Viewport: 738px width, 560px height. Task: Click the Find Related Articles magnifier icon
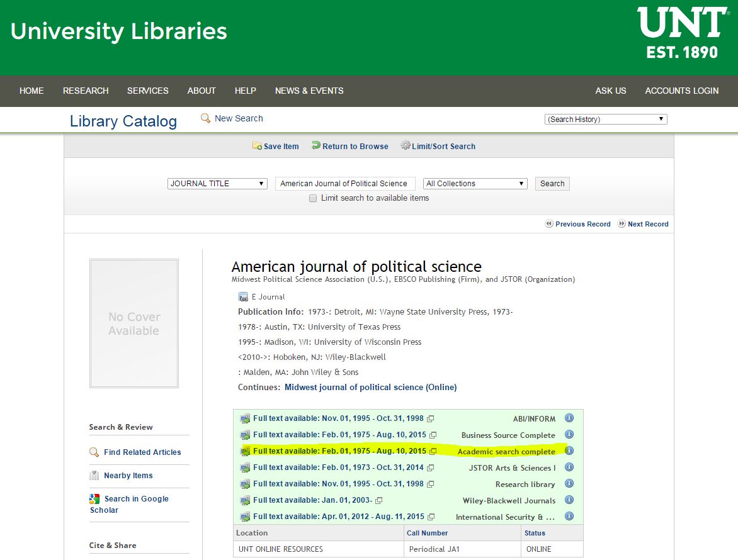pyautogui.click(x=94, y=452)
